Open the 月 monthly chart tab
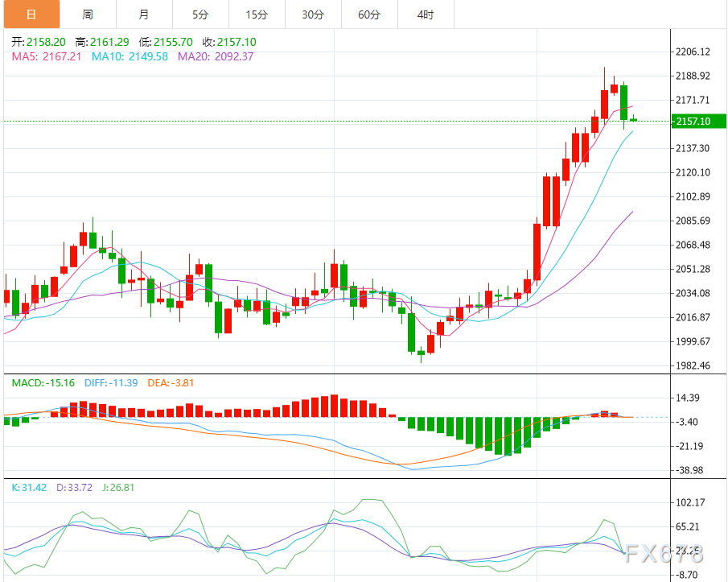The width and height of the screenshot is (728, 582). [144, 14]
